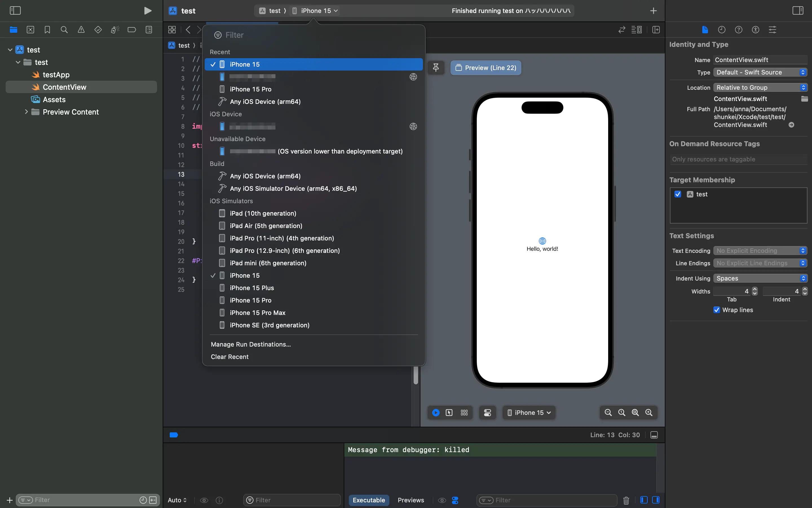Screen dimensions: 812x508
Task: Open the Breakpoint navigator
Action: tap(132, 30)
